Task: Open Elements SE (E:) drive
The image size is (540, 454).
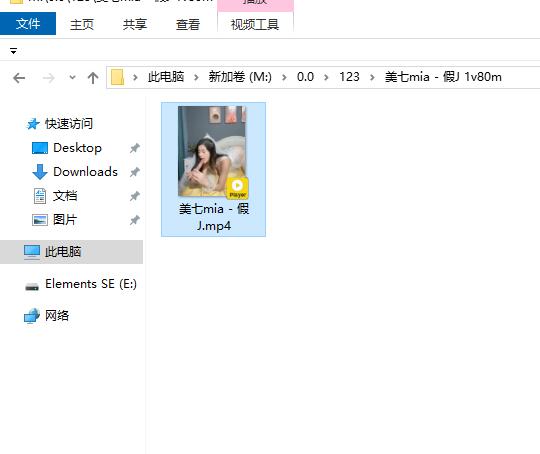Action: click(91, 284)
